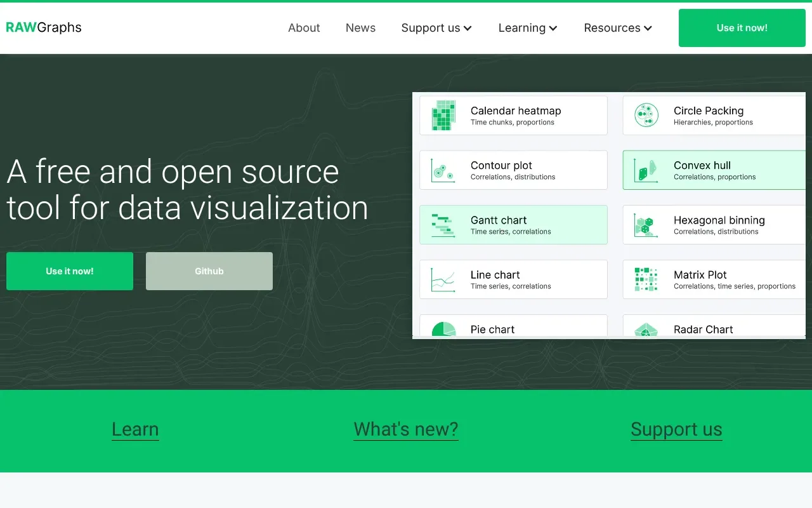Click the Calendar heatmap chart icon
The width and height of the screenshot is (812, 508).
[x=443, y=116]
